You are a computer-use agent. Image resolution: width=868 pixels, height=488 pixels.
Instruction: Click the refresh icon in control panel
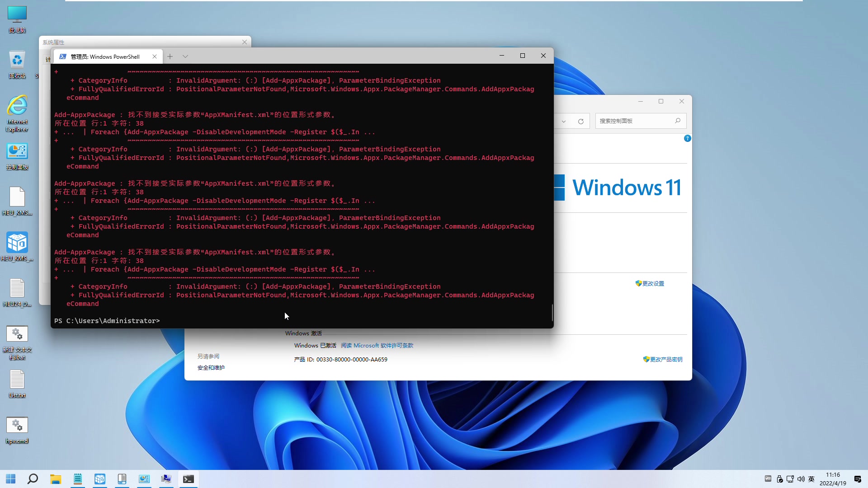[581, 121]
